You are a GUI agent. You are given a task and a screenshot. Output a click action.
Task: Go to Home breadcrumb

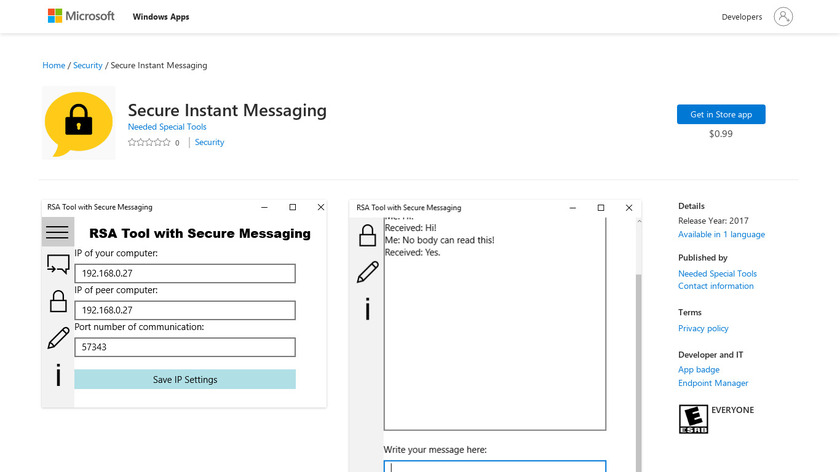coord(54,65)
